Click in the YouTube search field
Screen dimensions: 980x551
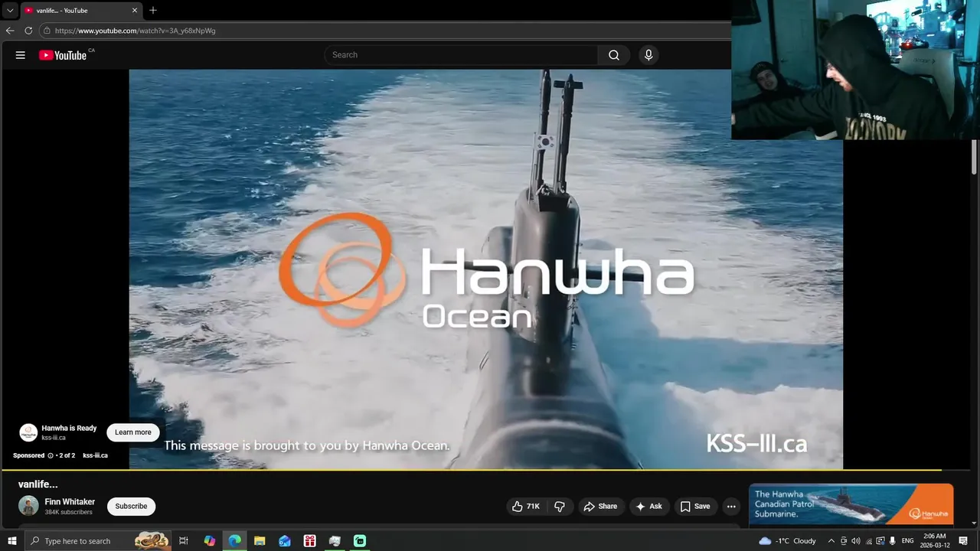click(461, 55)
